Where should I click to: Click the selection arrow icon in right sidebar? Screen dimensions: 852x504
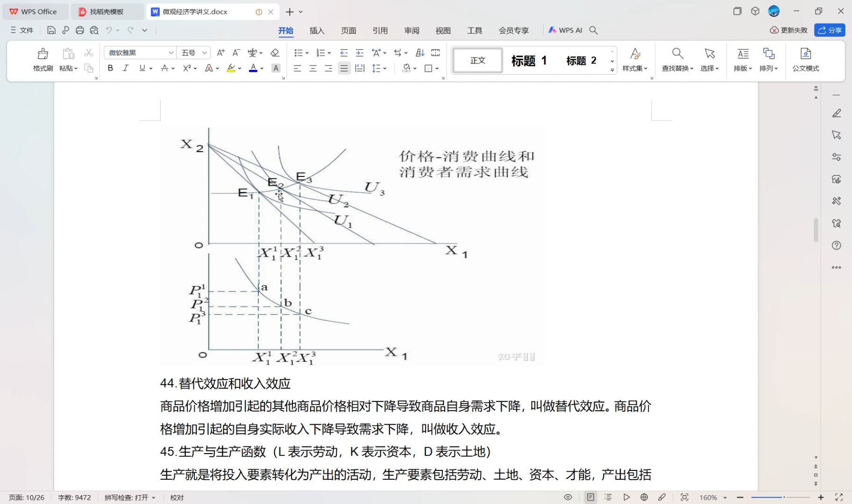point(837,135)
